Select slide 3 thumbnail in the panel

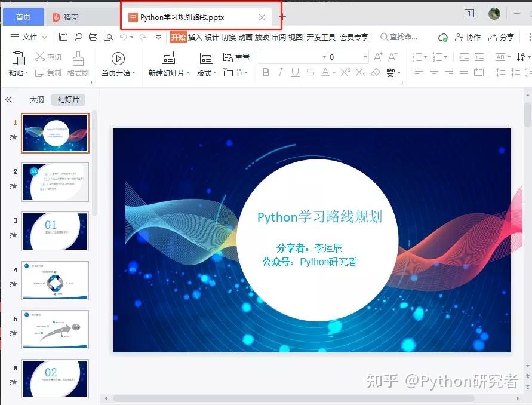(55, 231)
